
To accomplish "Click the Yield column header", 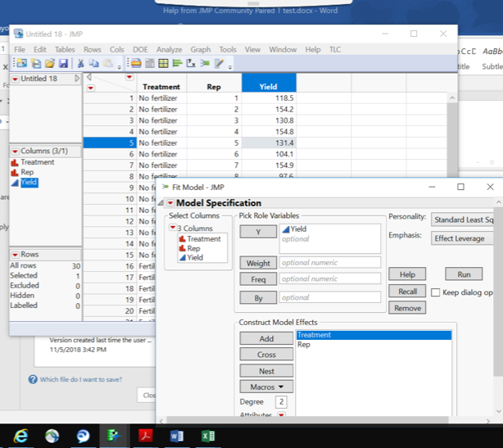I will [x=269, y=83].
